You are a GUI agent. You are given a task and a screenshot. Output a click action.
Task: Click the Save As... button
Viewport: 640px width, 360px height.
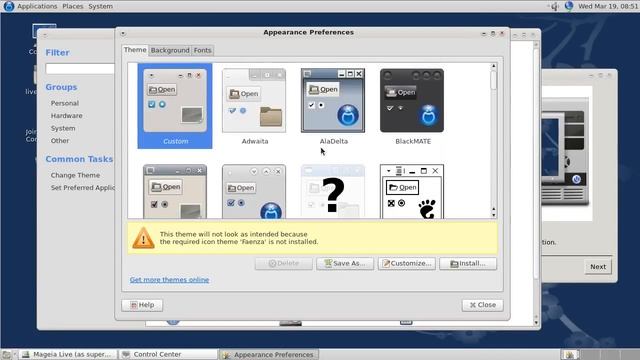345,264
